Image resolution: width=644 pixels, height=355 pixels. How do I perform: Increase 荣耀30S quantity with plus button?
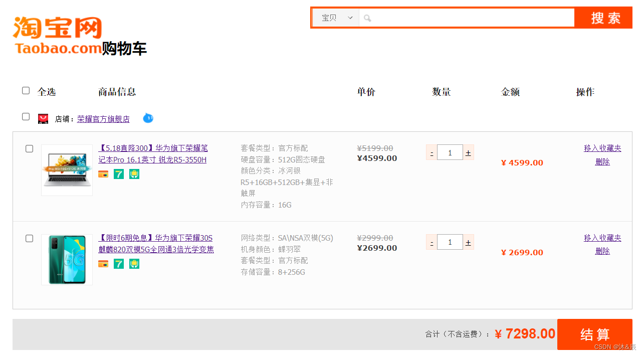468,242
